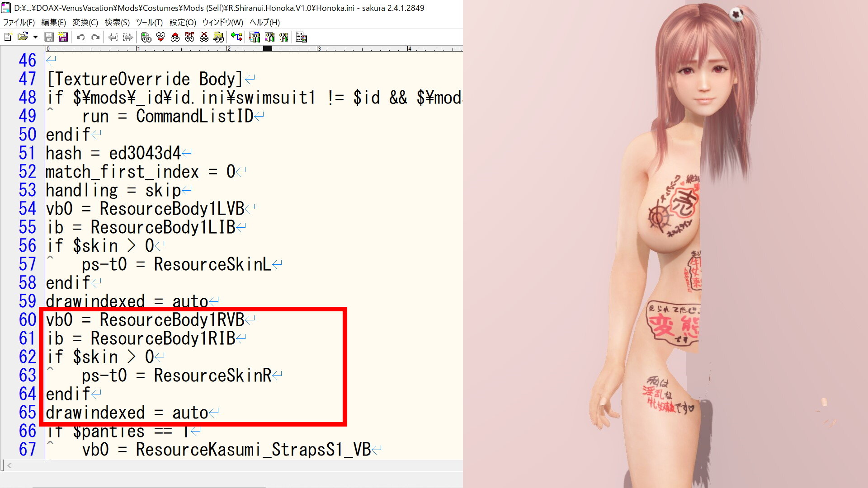Click the 'ib = ResourceBody1RIB' line
The height and width of the screenshot is (488, 868).
tap(141, 338)
